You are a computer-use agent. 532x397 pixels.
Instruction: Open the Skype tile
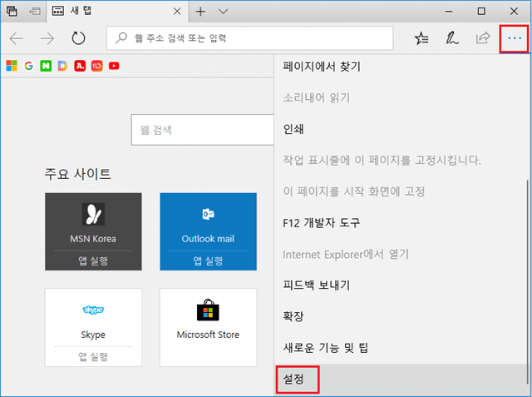[x=93, y=318]
